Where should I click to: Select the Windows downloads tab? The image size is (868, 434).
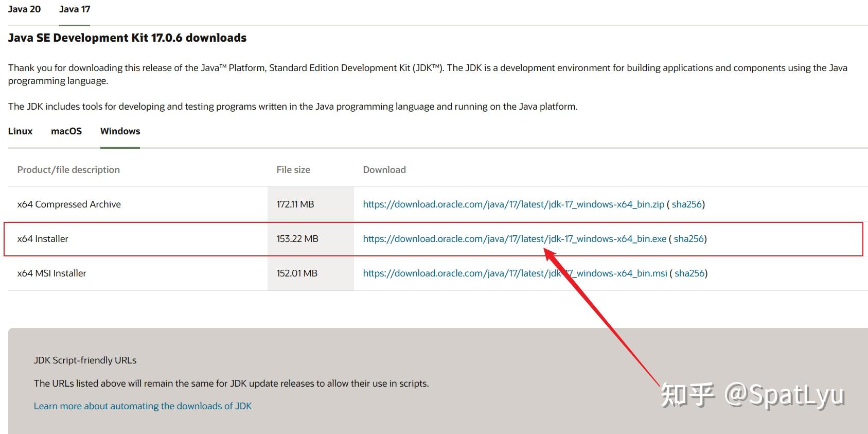click(120, 131)
